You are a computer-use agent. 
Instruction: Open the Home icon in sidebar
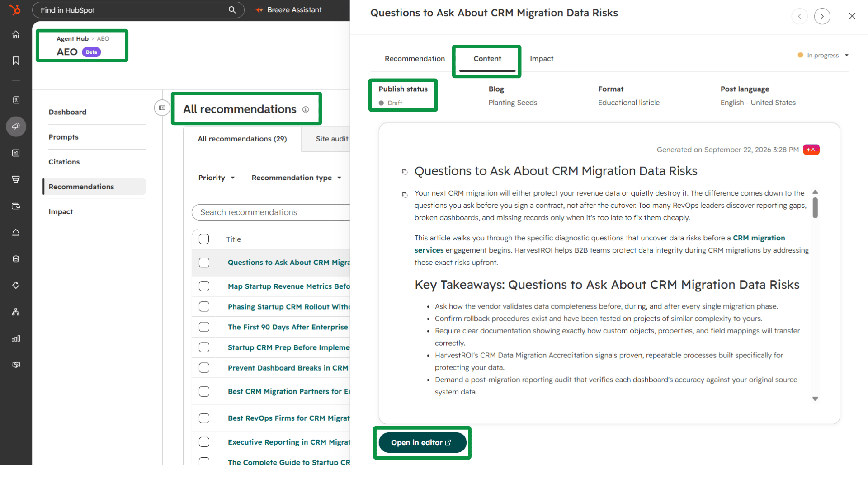(x=16, y=35)
